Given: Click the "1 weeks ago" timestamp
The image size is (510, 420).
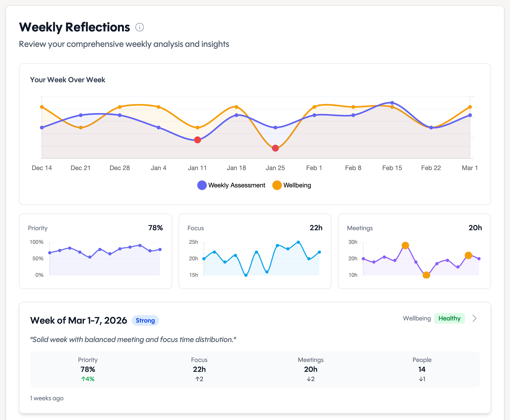Looking at the screenshot, I should click(x=47, y=398).
